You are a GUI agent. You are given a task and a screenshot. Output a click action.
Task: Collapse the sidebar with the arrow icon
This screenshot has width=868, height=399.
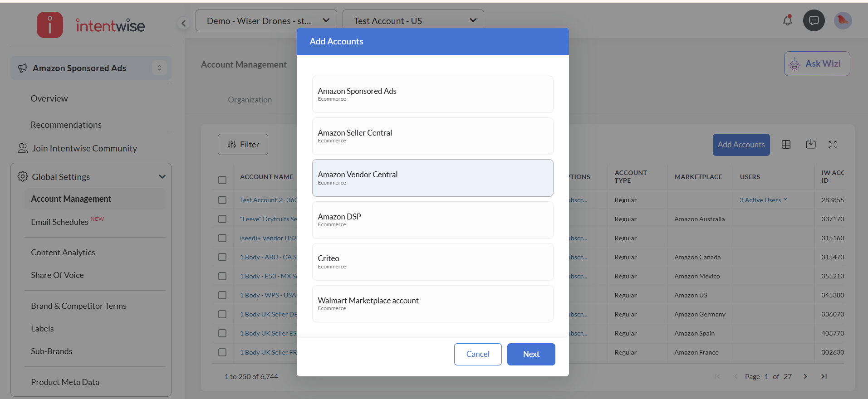[183, 23]
